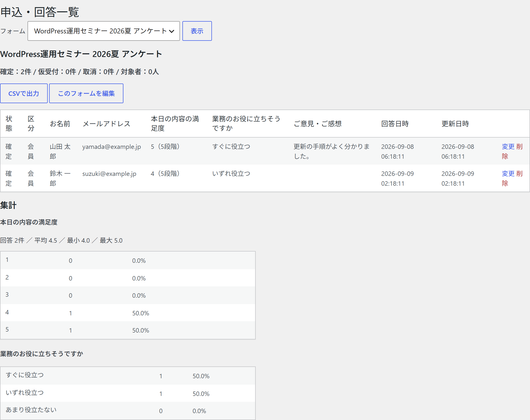The height and width of the screenshot is (420, 530).
Task: Click the 5（5段階） rating cell
Action: (x=165, y=147)
